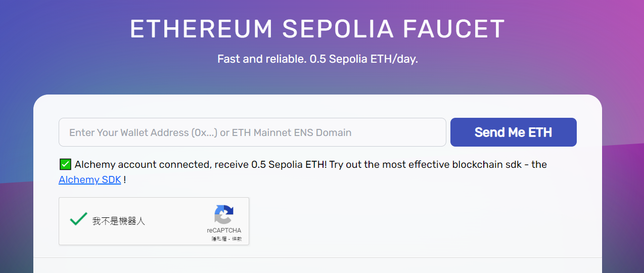Open reCAPTCHA privacy link 隱私權

(x=219, y=239)
